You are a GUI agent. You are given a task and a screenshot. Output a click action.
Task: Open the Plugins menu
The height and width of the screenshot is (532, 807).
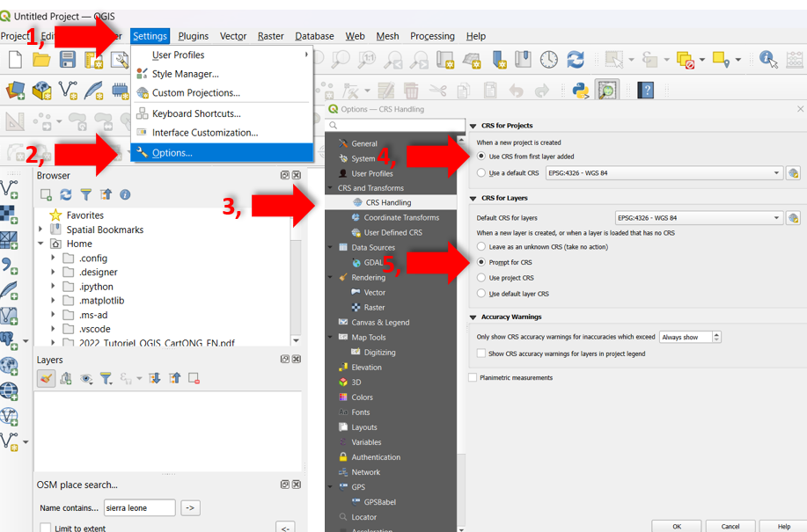coord(193,36)
